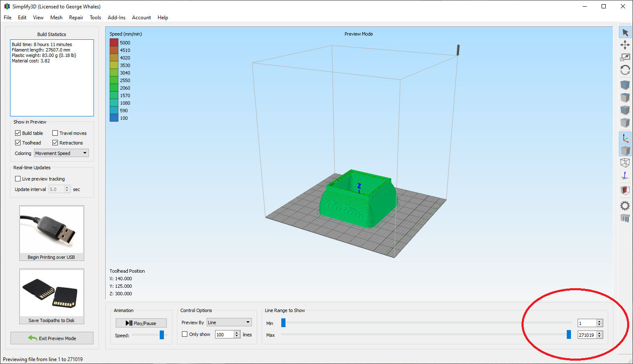This screenshot has height=364, width=633.
Task: Click the Max line range slider handle
Action: [569, 334]
